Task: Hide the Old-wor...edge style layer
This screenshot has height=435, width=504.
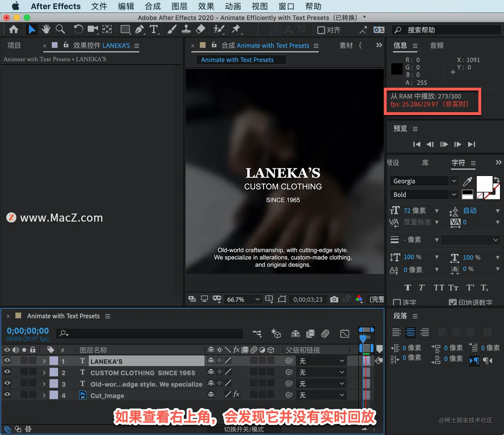Action: 7,383
